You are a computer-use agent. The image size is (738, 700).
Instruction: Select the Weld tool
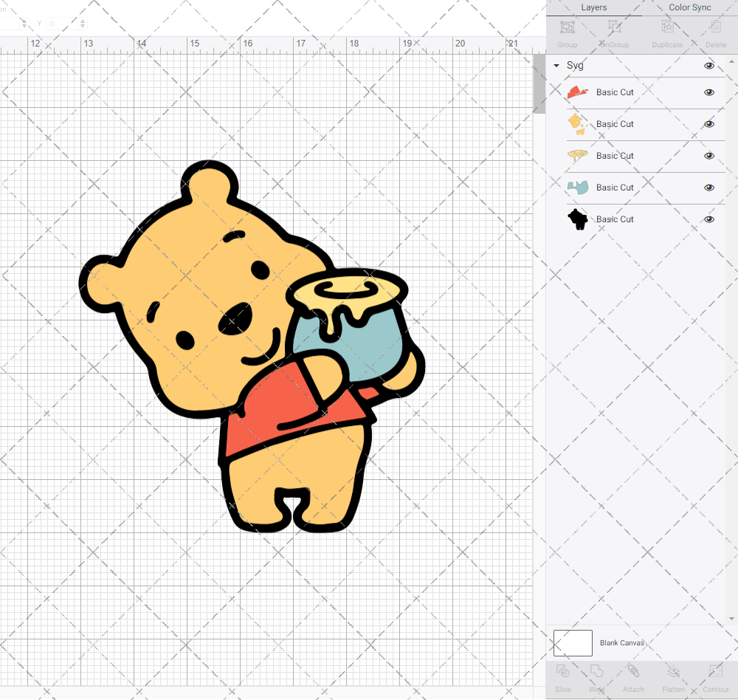click(596, 670)
